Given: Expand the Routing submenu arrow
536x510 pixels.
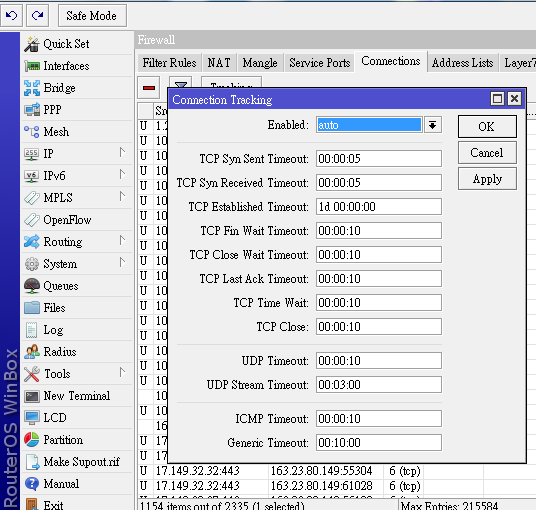Looking at the screenshot, I should [x=122, y=240].
